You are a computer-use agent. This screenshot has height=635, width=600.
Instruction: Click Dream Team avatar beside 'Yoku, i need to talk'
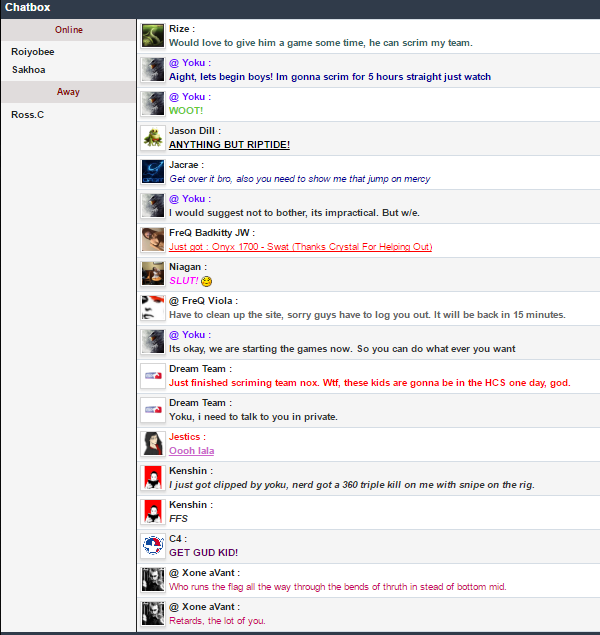(153, 410)
